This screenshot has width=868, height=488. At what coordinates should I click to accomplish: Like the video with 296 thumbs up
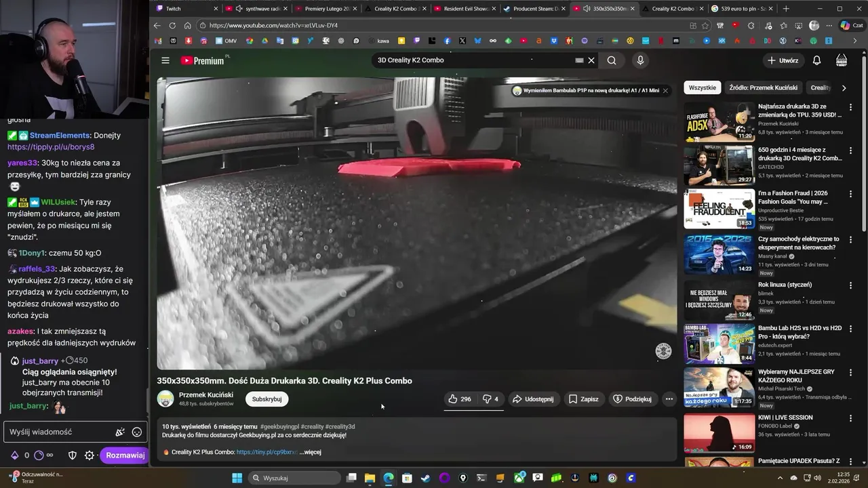tap(460, 399)
